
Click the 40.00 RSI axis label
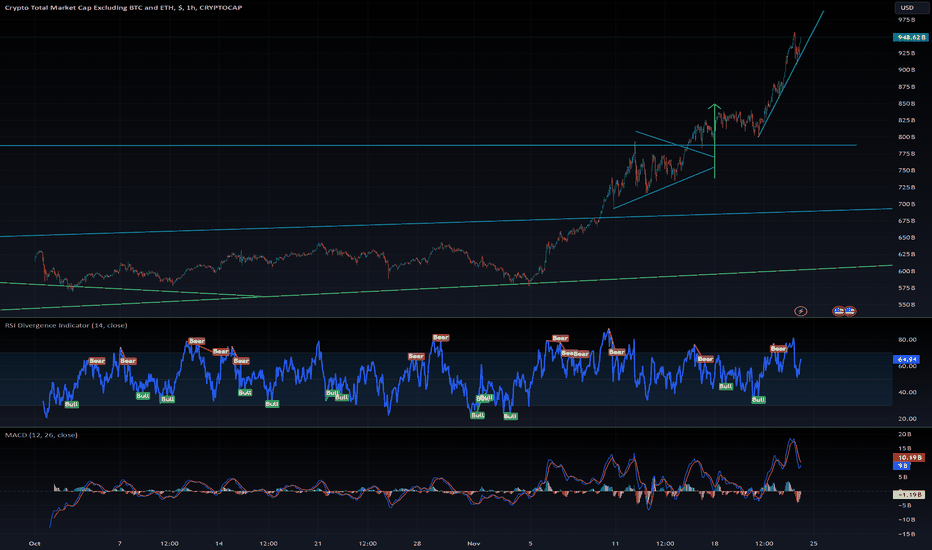(x=907, y=392)
